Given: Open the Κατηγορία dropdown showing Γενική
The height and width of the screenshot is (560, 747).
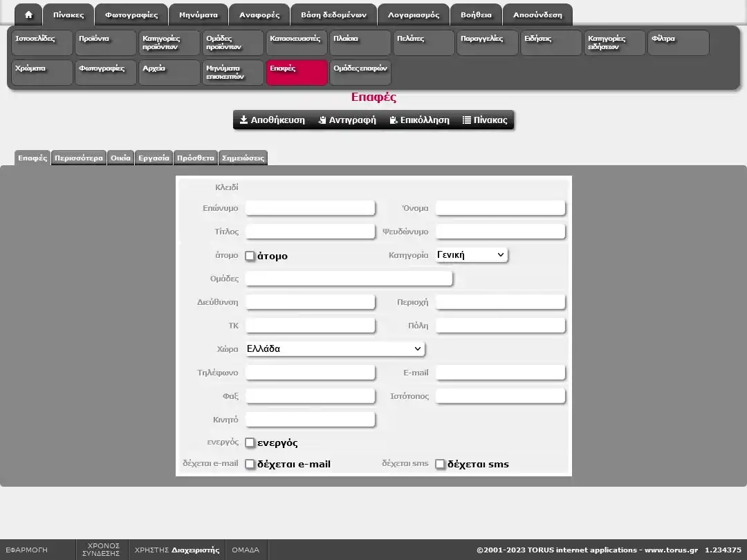Looking at the screenshot, I should point(472,255).
